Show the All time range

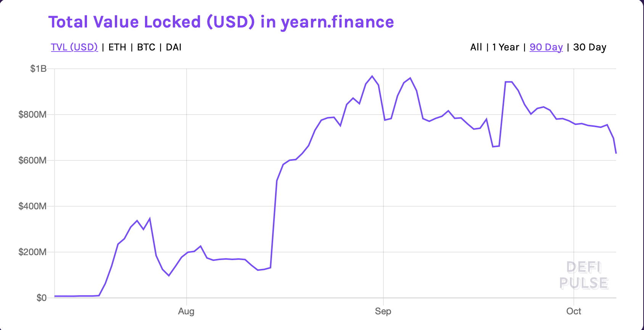476,47
